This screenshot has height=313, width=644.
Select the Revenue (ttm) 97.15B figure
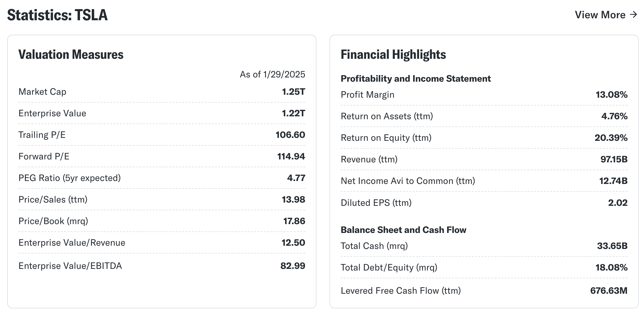(x=614, y=159)
